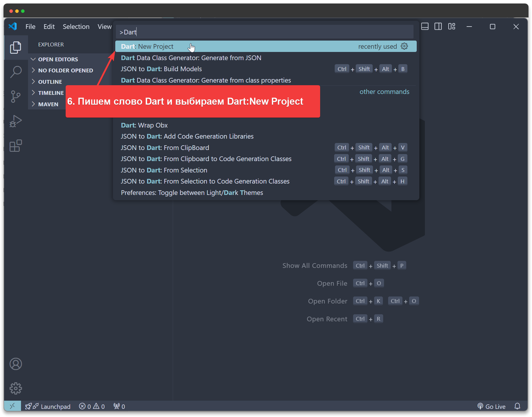The image size is (532, 417).
Task: Click the command palette input field
Action: click(264, 32)
